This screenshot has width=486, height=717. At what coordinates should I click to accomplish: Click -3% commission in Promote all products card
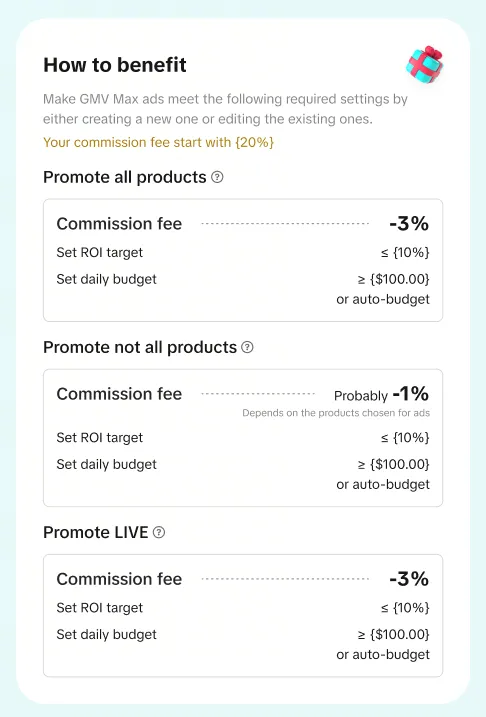click(409, 224)
